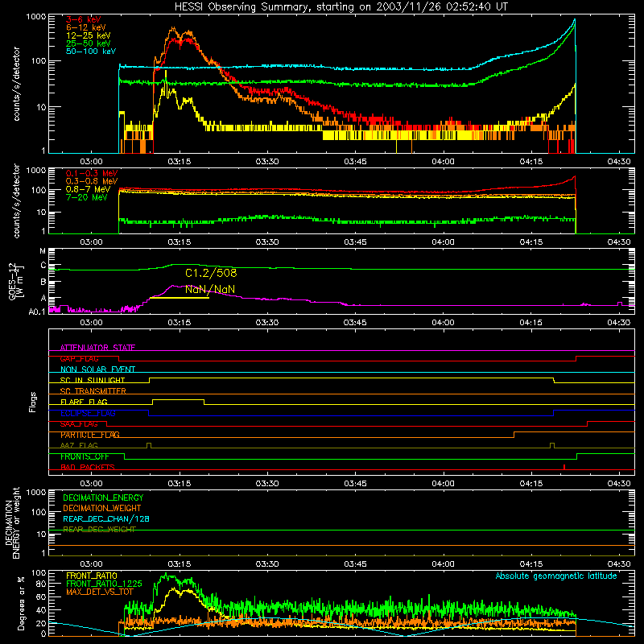
Task: Select the 0.1-0.3 MeV legend label
Action: coord(92,173)
